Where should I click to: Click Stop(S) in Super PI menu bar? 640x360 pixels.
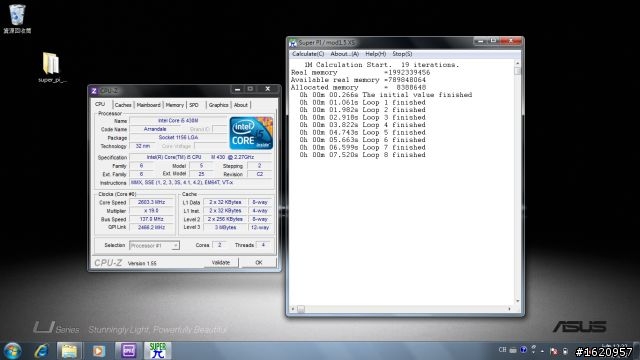tap(402, 54)
